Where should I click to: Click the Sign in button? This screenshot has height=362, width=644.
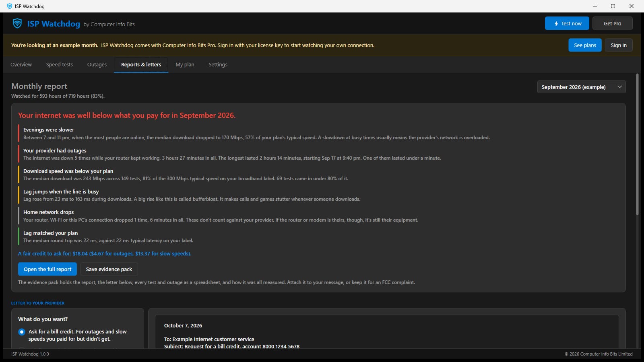pyautogui.click(x=619, y=45)
